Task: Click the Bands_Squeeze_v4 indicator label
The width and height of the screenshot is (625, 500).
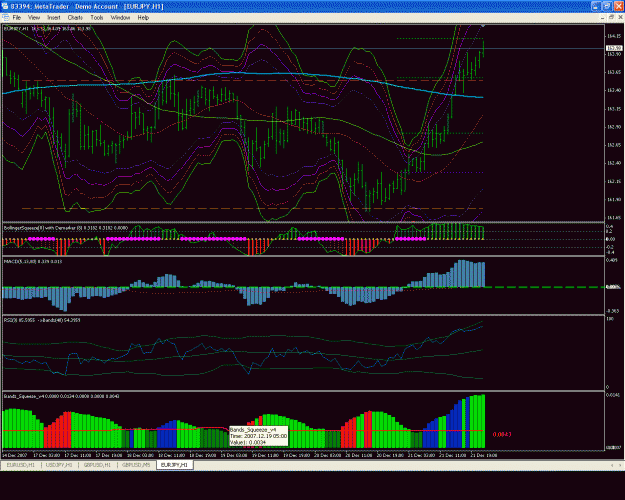Action: [61, 396]
